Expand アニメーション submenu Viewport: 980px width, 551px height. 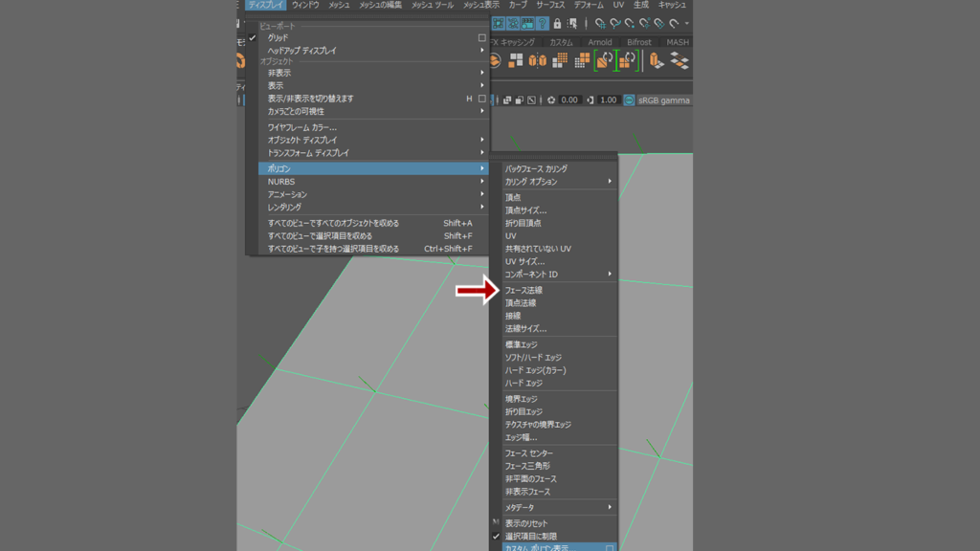click(x=373, y=194)
